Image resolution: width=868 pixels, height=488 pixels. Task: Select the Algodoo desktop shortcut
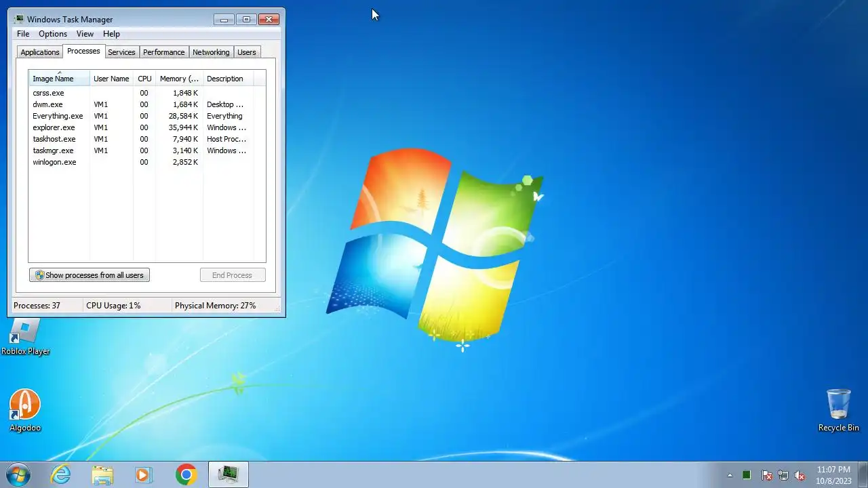click(25, 410)
